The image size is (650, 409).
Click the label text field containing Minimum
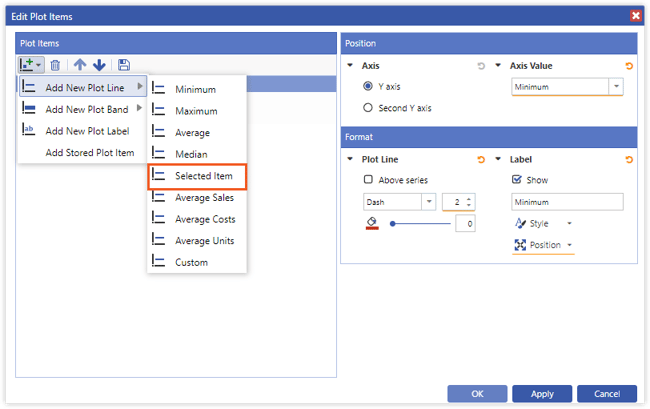[567, 202]
